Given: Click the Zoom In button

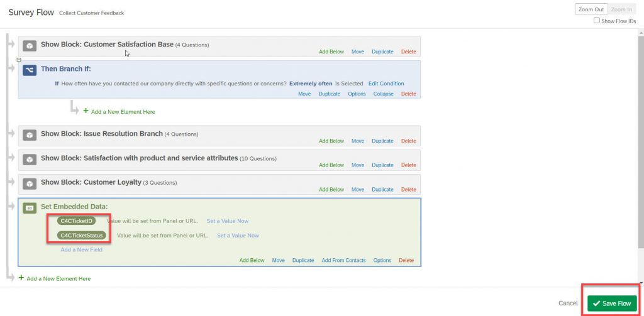Looking at the screenshot, I should (622, 9).
